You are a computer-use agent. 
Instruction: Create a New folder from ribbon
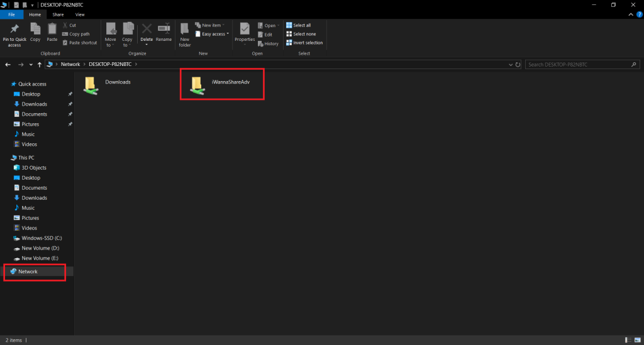click(185, 35)
